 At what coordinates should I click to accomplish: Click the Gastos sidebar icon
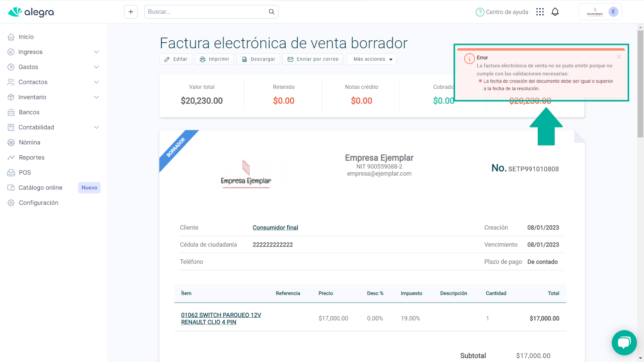click(x=11, y=67)
